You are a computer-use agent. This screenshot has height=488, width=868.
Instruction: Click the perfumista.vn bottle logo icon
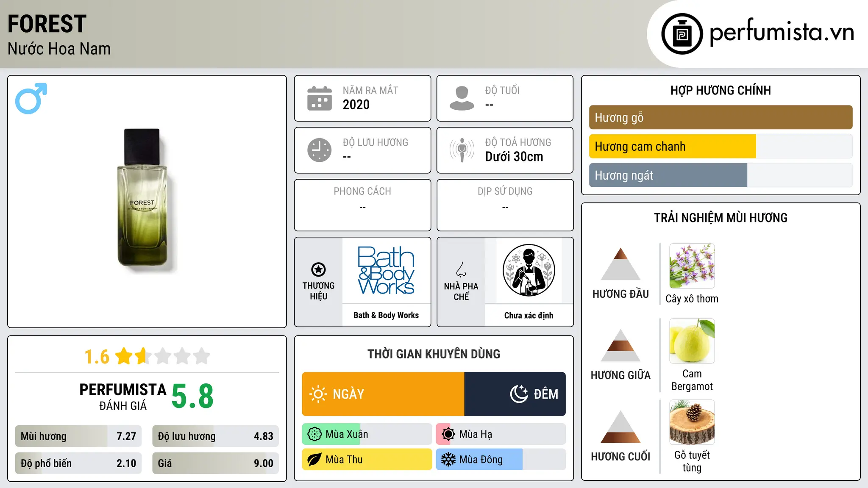[x=682, y=34]
